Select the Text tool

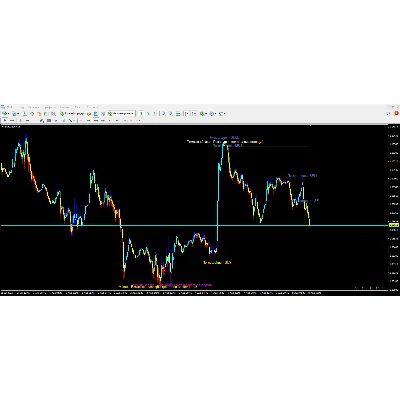(56, 120)
